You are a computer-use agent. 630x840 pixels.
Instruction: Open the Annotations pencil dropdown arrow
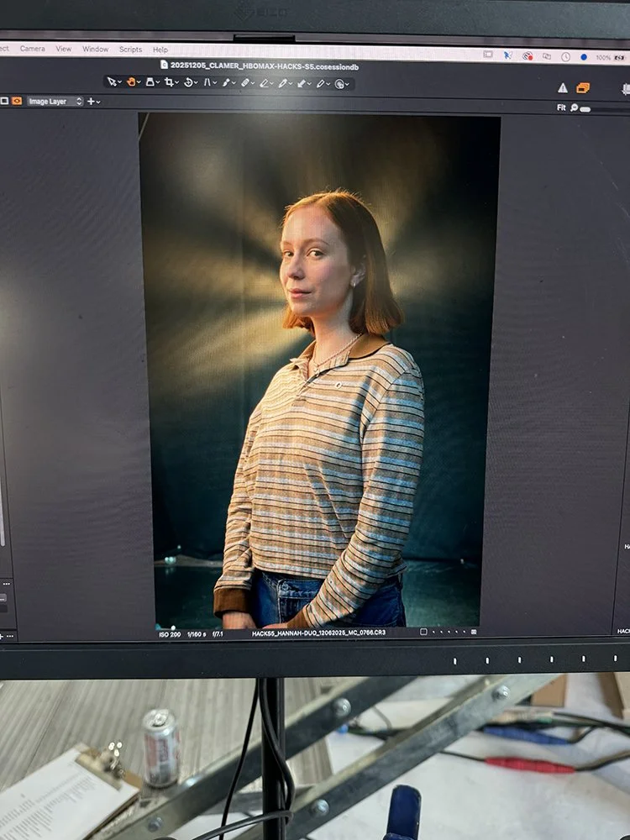pyautogui.click(x=328, y=84)
